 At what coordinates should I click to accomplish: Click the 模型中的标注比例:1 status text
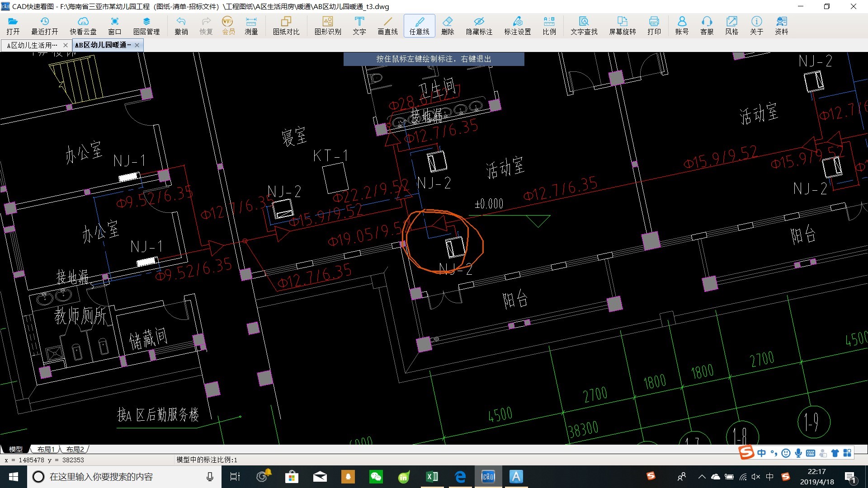pos(207,460)
